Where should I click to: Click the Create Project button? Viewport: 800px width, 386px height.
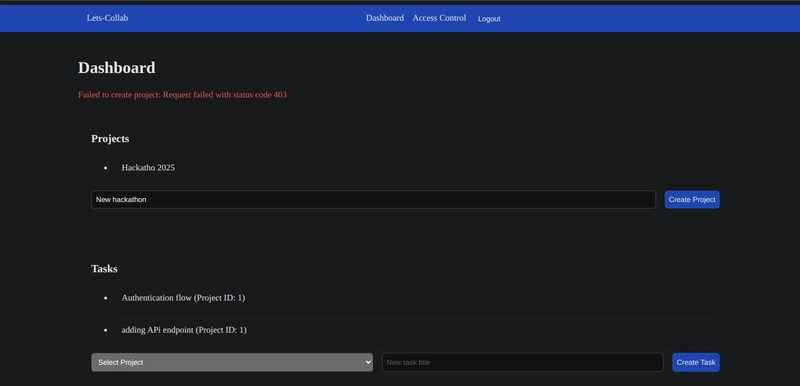[692, 199]
